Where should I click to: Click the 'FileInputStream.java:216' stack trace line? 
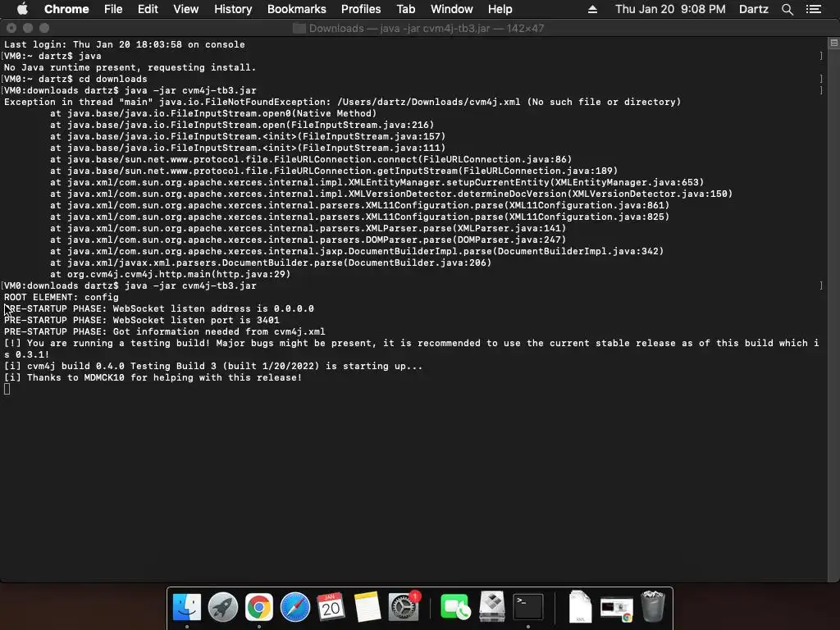point(242,125)
